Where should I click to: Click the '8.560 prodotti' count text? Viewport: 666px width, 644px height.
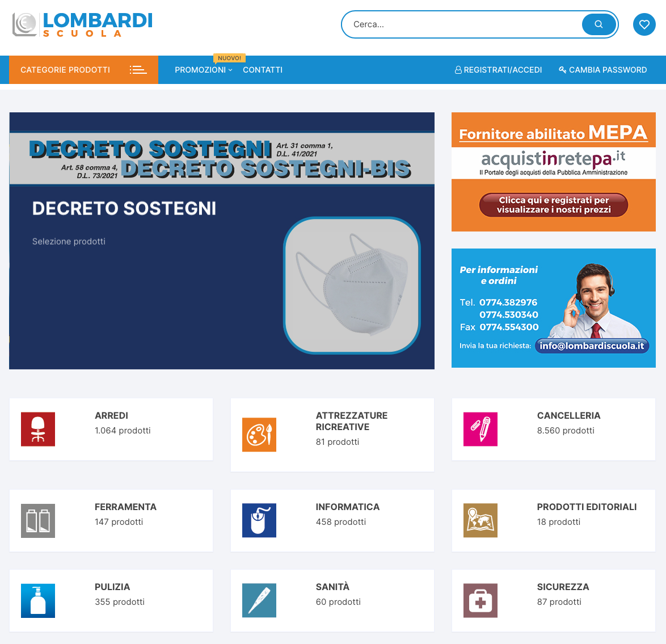coord(566,430)
